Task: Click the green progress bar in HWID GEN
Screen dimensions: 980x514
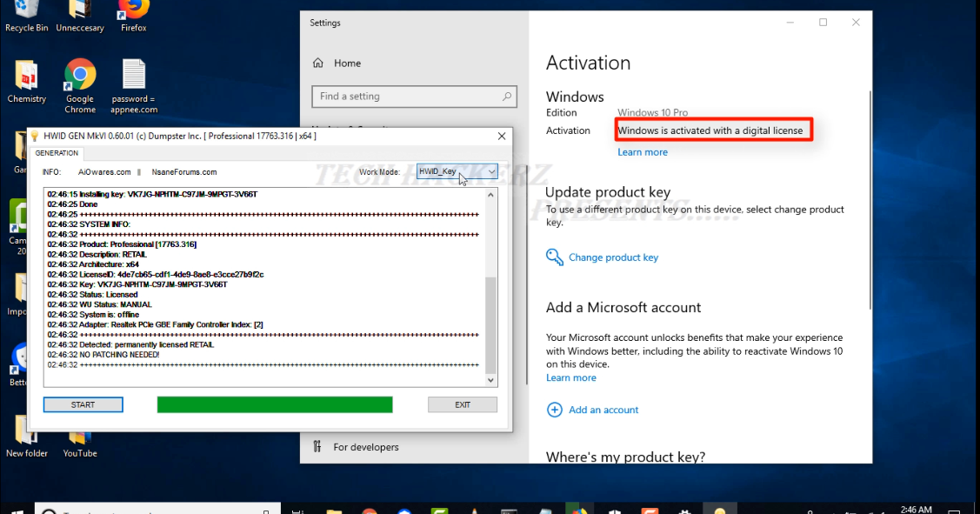Action: click(x=275, y=404)
